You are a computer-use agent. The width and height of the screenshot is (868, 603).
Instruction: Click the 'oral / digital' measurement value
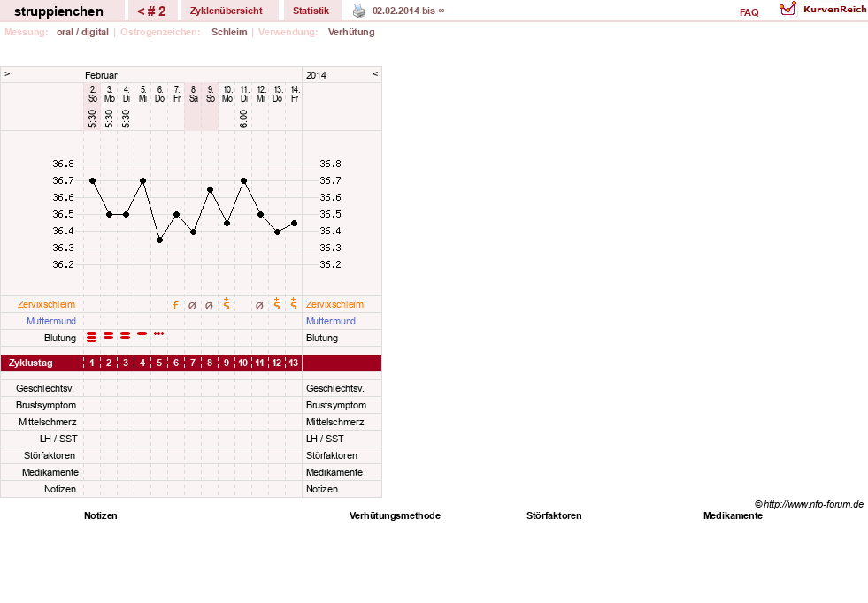[x=82, y=32]
